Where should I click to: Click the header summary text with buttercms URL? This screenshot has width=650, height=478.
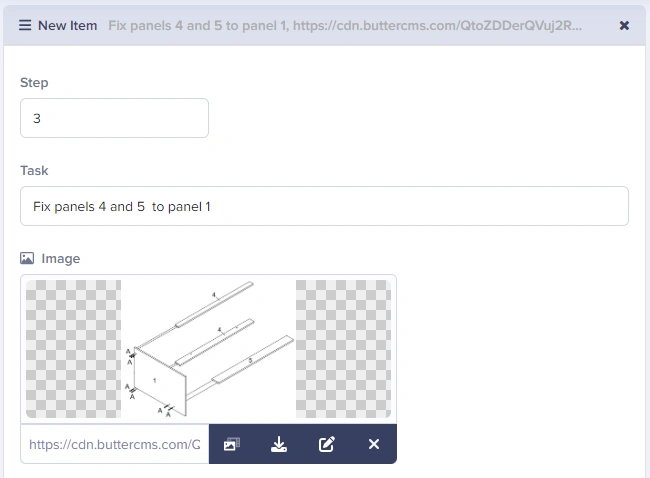[345, 26]
